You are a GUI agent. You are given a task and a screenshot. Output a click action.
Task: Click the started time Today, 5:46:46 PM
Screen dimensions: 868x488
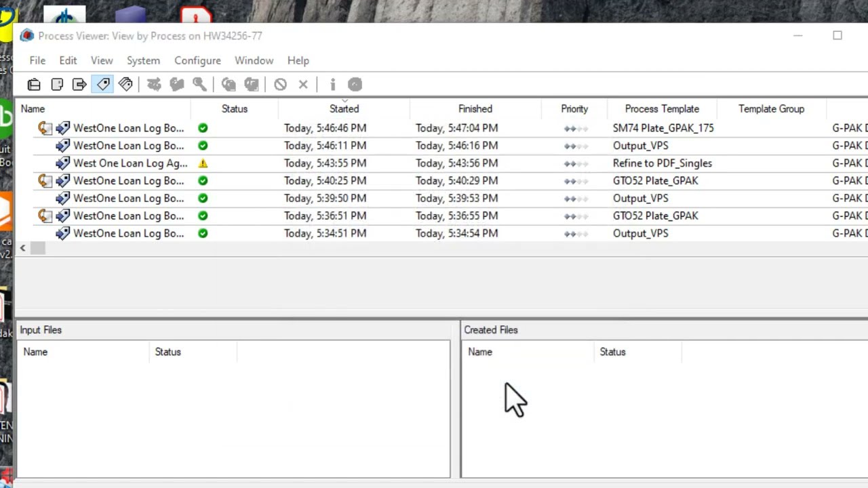coord(325,127)
